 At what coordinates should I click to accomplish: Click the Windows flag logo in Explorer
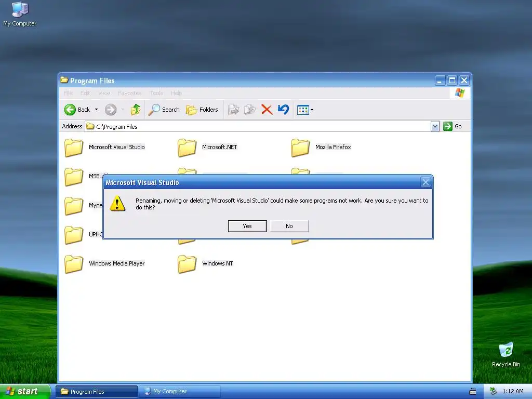point(460,92)
